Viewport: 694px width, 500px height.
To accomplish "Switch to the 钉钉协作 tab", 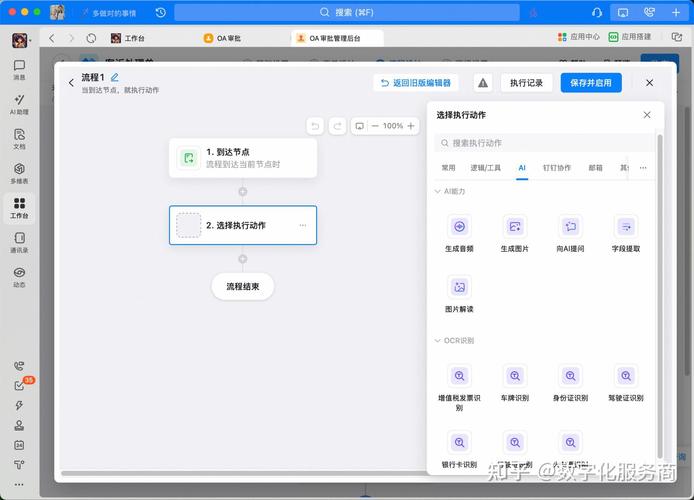I will coord(557,168).
